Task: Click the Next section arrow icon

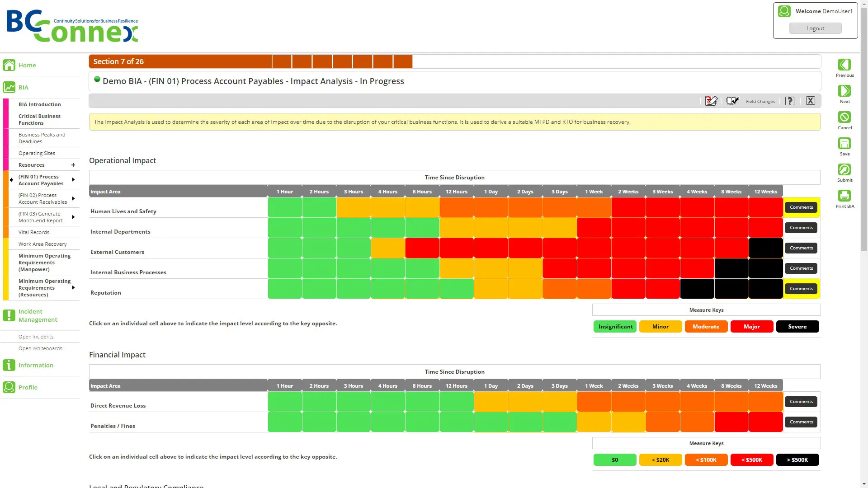Action: click(x=844, y=91)
